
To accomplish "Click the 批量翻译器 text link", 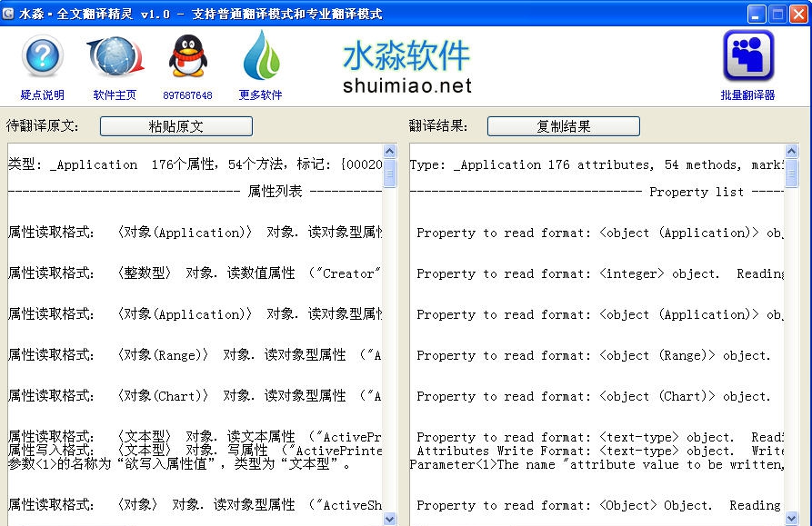I will [x=747, y=95].
